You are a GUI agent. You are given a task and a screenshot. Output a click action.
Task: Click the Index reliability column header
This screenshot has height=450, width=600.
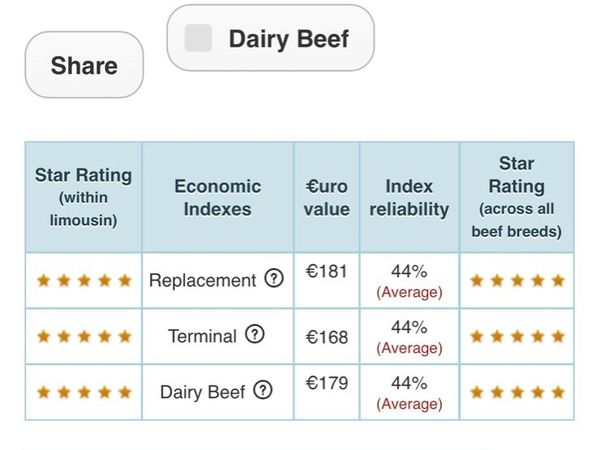(409, 197)
